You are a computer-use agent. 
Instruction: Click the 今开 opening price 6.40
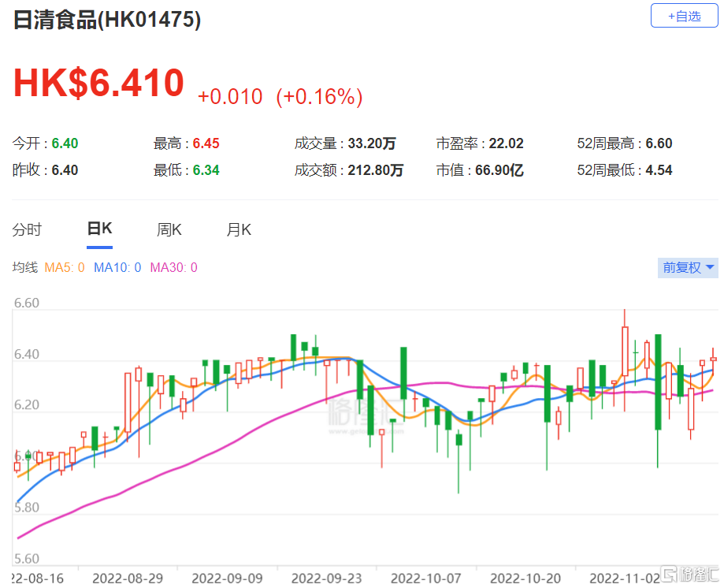65,143
